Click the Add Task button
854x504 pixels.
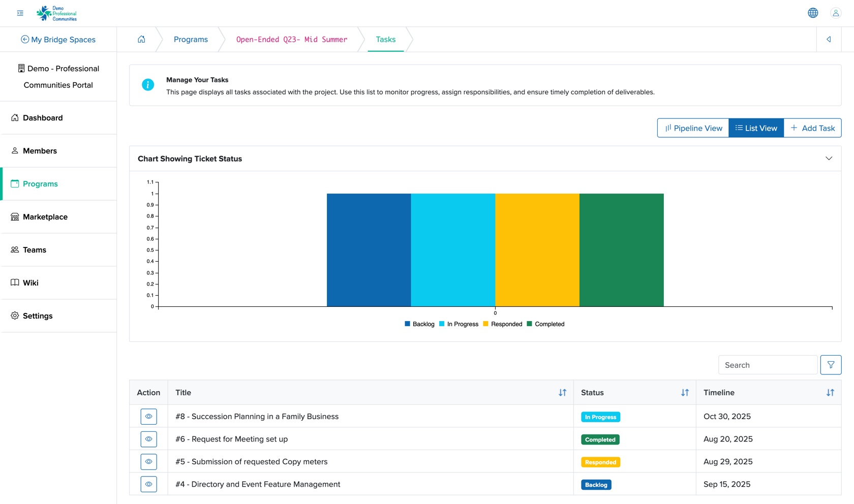pos(812,128)
